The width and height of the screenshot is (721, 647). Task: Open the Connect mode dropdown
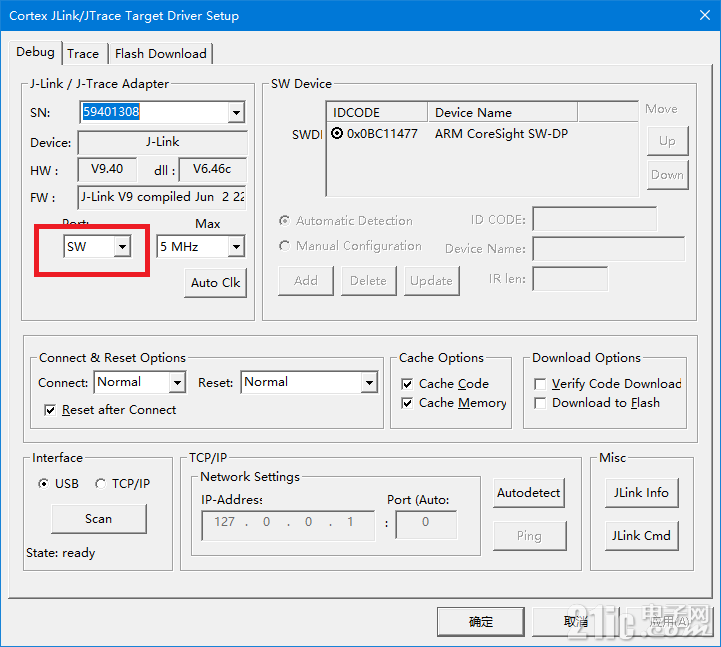(x=177, y=382)
